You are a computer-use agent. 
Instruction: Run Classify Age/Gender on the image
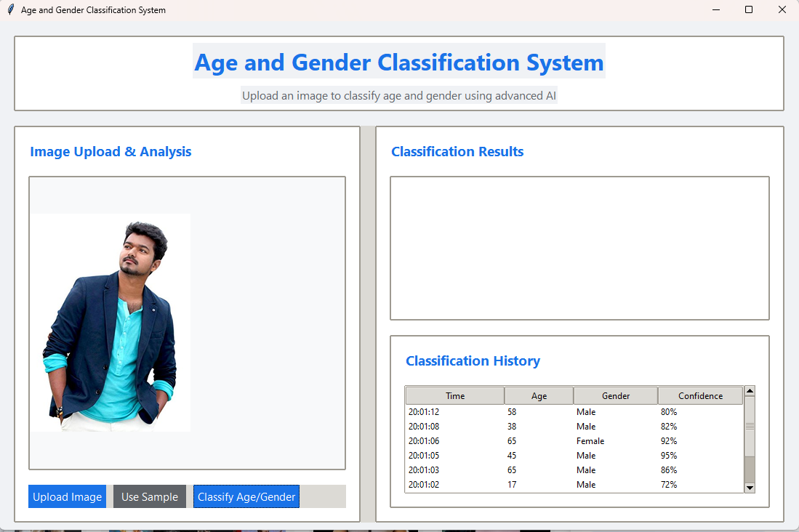click(x=246, y=497)
